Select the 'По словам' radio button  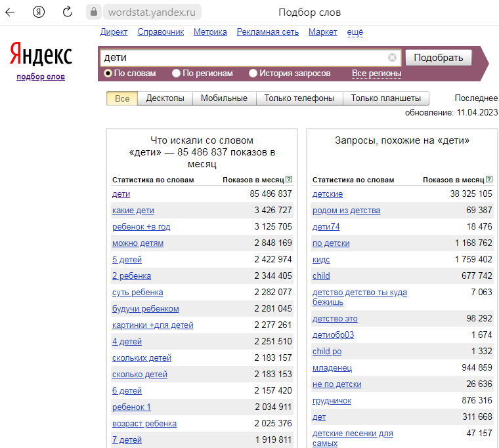pos(108,73)
